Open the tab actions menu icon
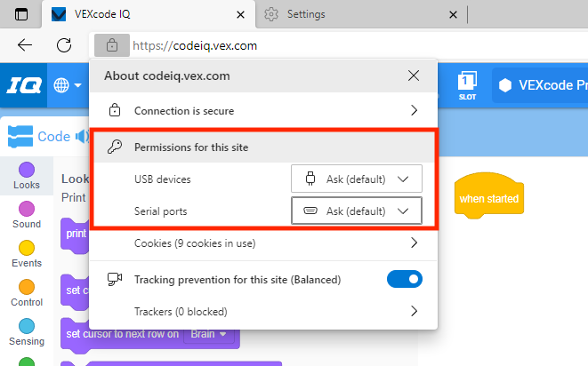The width and height of the screenshot is (588, 366). [x=21, y=14]
